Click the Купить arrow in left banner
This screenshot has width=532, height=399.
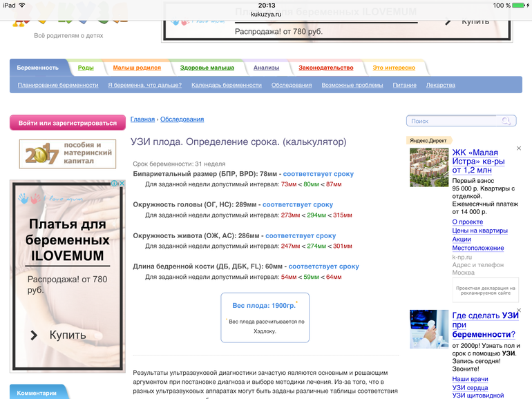(x=33, y=335)
